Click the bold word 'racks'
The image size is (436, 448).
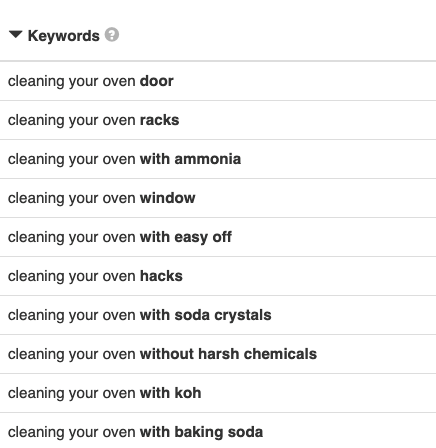click(159, 120)
